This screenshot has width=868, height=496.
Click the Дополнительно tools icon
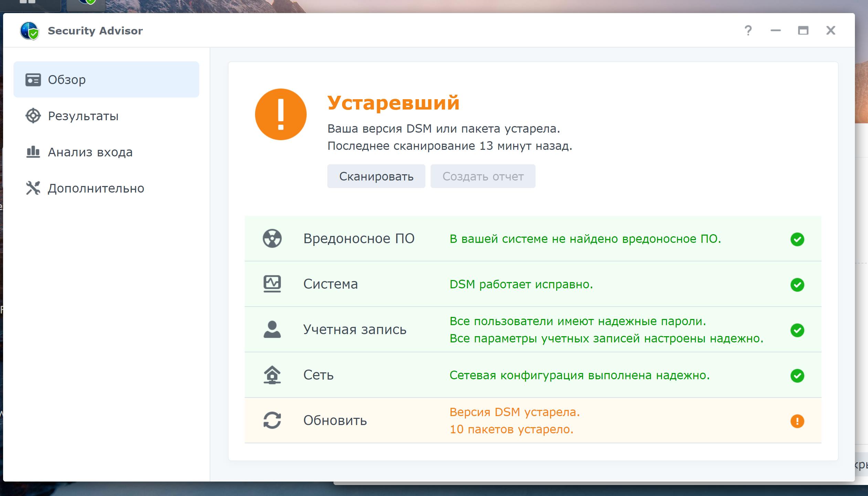(33, 188)
